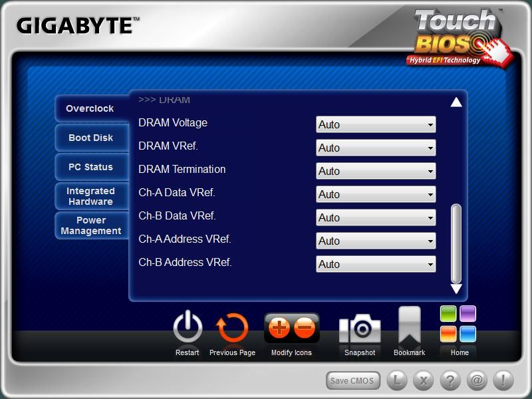Viewport: 532px width, 399px height.
Task: Open help with question mark button
Action: [x=450, y=380]
